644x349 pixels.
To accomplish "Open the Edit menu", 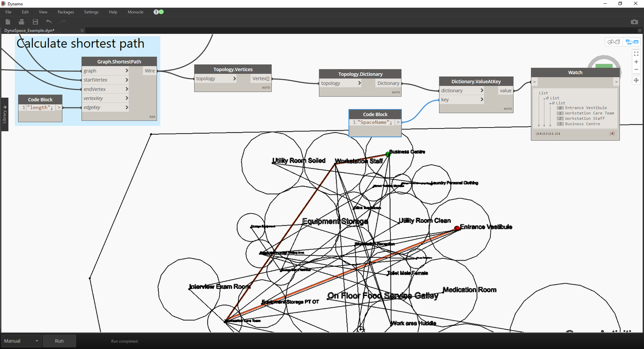I will tap(25, 12).
